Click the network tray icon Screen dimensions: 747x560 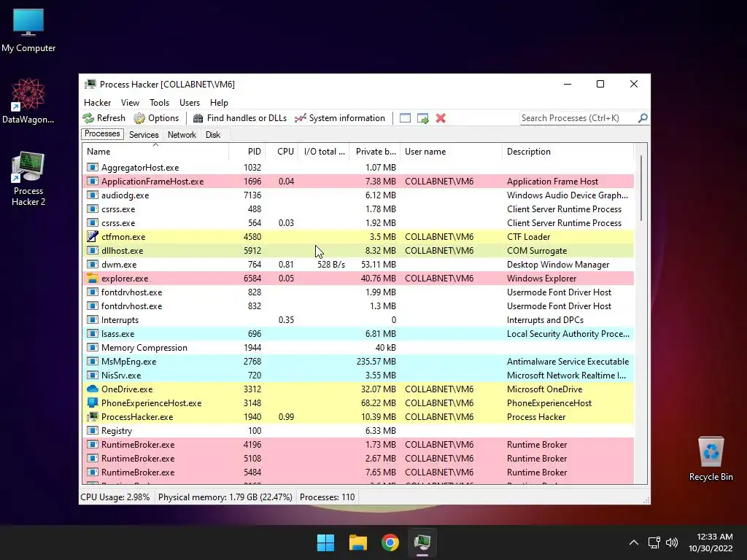point(654,542)
